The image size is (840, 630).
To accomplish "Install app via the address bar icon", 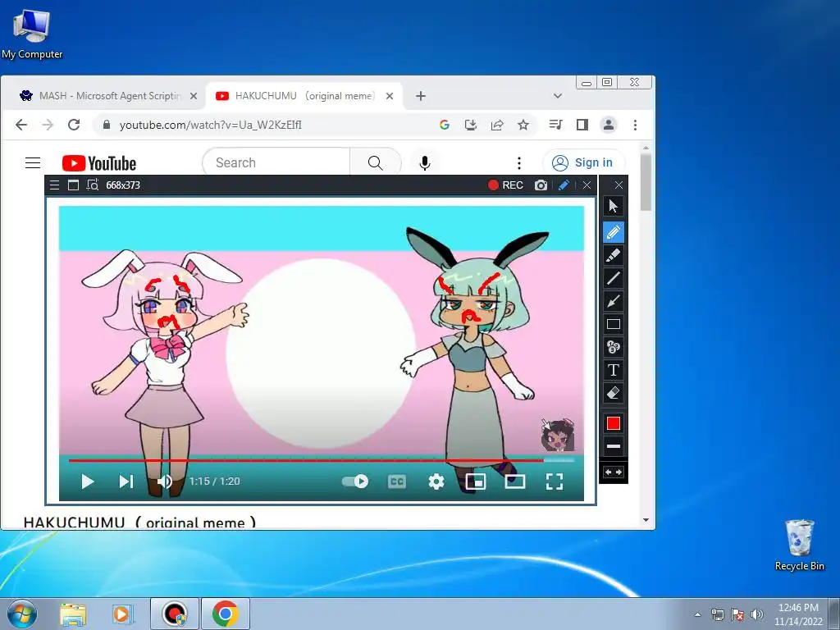I will point(470,125).
